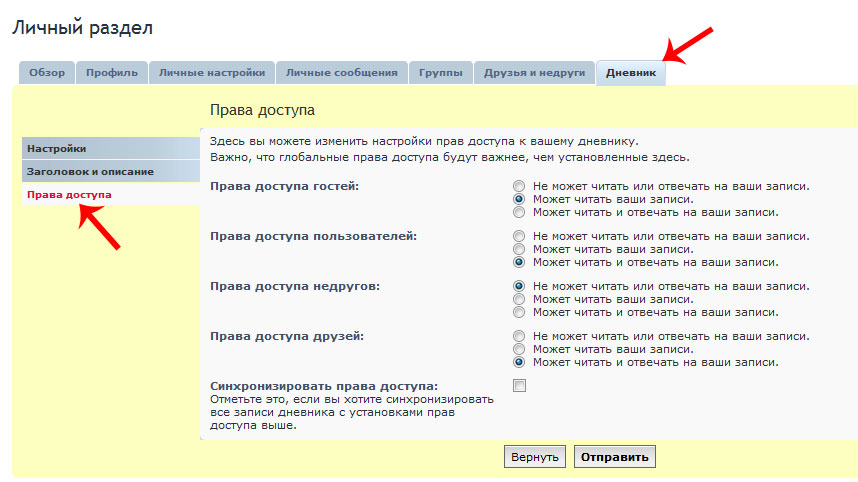Click the Вернуть button
The height and width of the screenshot is (482, 858).
(535, 457)
